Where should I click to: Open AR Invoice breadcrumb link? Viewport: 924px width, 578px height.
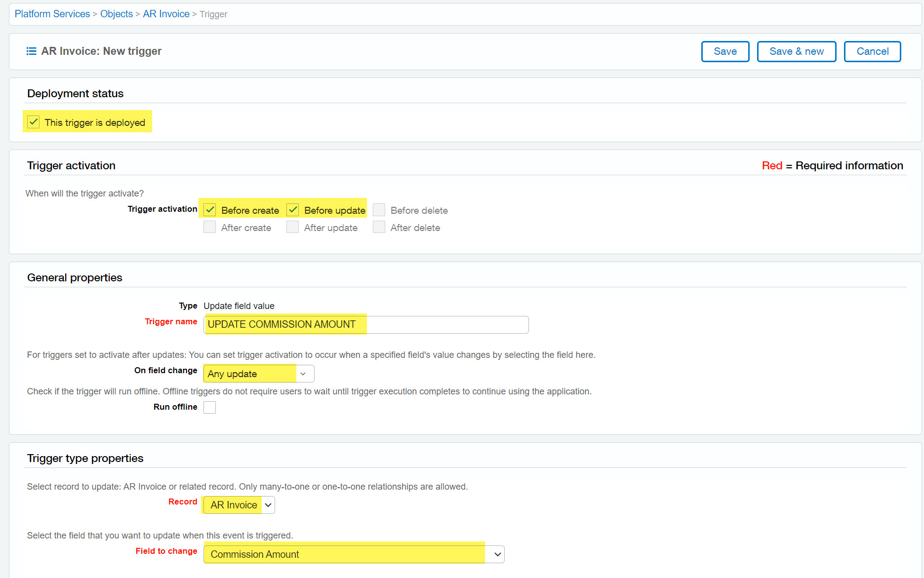[x=166, y=14]
